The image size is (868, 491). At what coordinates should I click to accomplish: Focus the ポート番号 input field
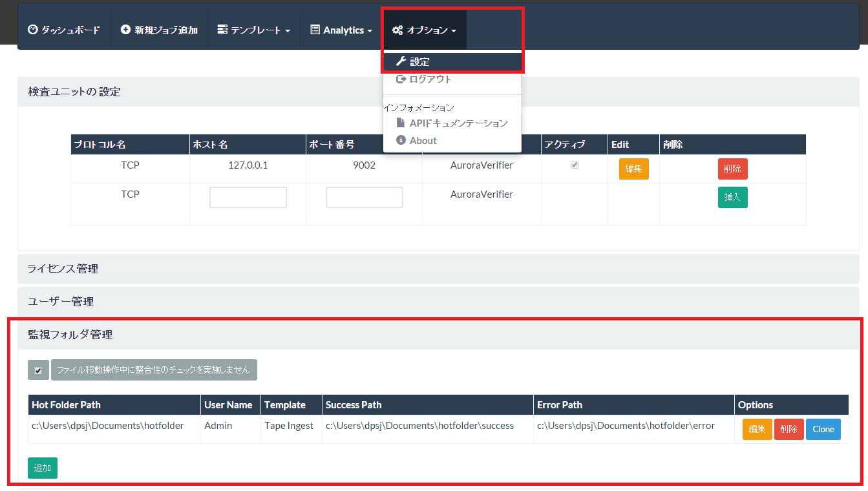pyautogui.click(x=365, y=198)
